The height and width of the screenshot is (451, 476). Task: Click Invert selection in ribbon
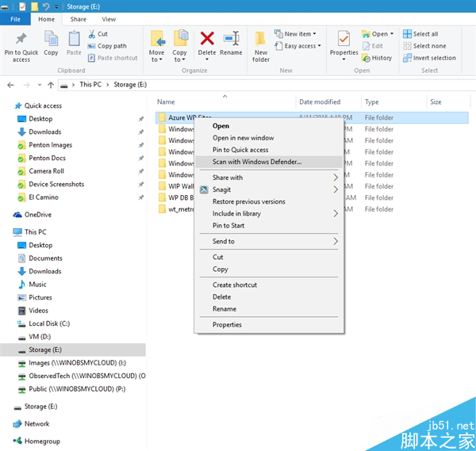tap(429, 58)
